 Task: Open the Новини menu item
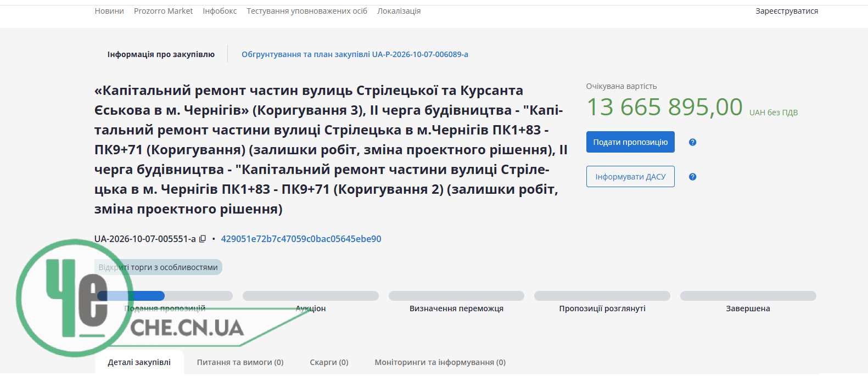pos(109,11)
